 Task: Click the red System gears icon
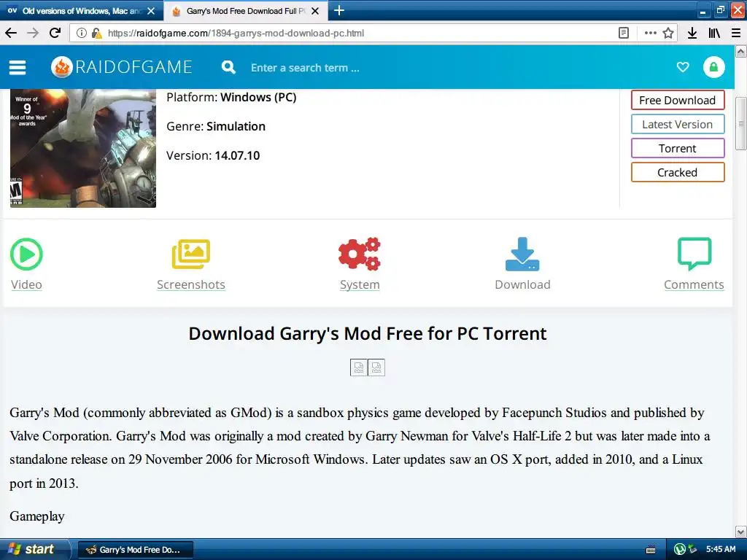(x=360, y=254)
